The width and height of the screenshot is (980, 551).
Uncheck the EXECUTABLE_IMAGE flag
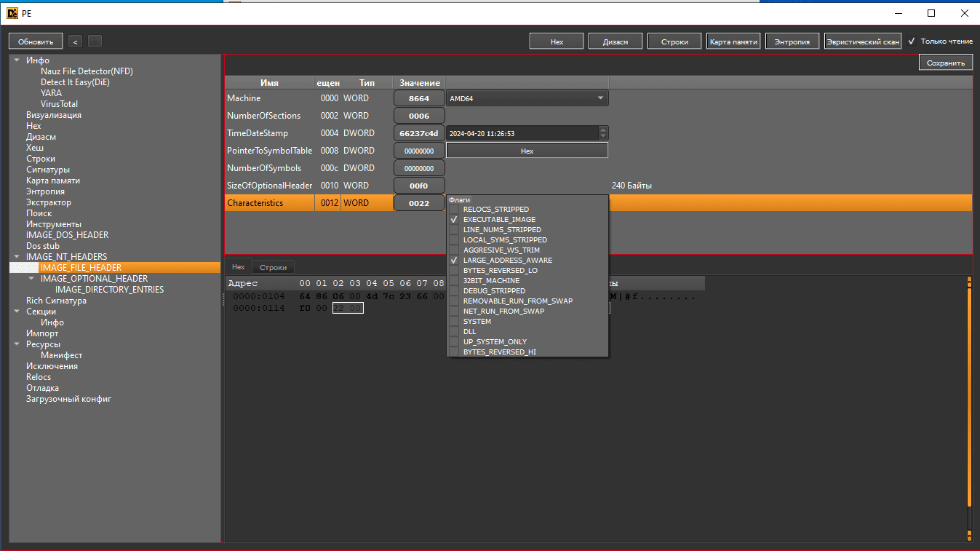454,220
